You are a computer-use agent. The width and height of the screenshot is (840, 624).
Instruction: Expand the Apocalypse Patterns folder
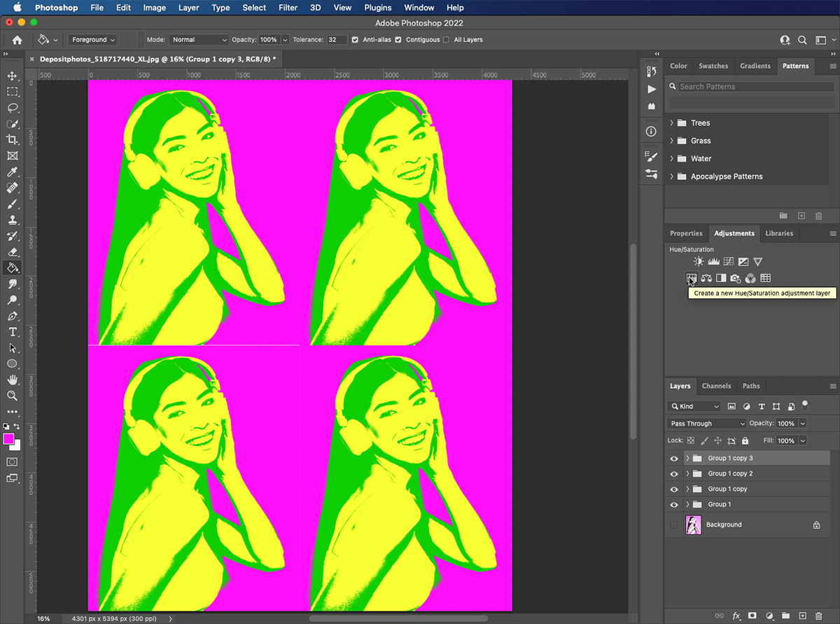click(670, 176)
